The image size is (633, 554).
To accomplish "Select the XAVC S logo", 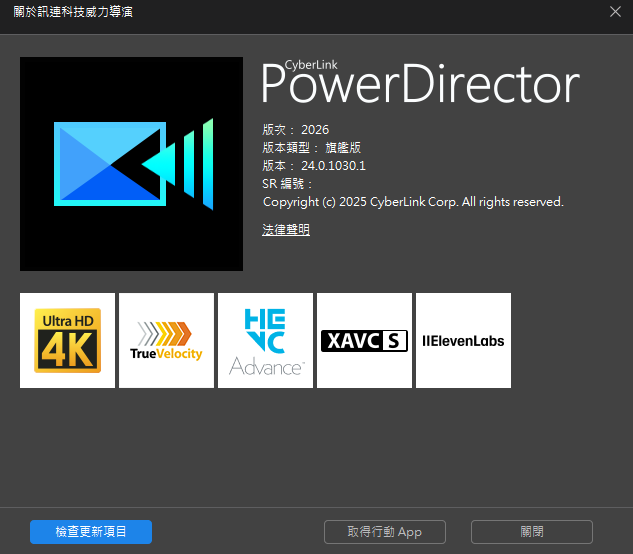I will click(x=364, y=340).
